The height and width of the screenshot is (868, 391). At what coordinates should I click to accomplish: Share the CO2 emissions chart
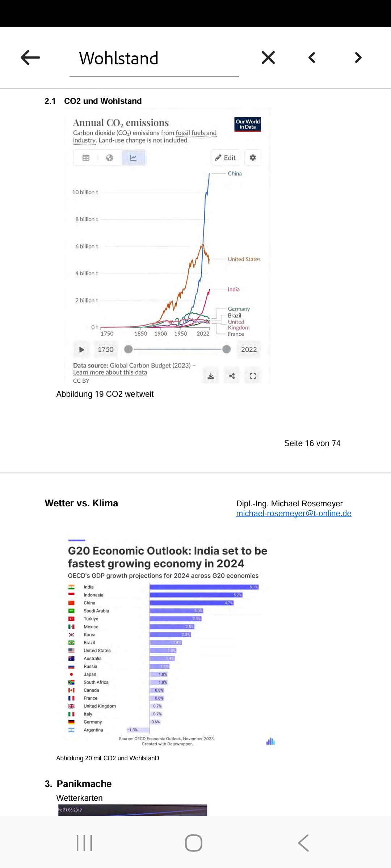[x=232, y=376]
